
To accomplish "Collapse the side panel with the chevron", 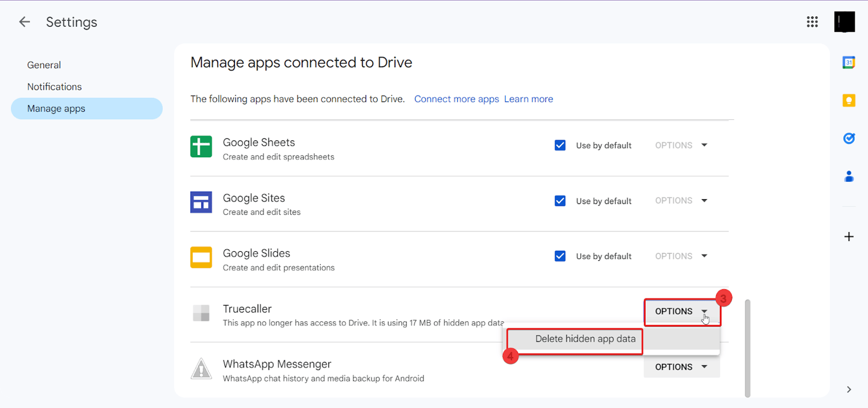I will click(849, 389).
